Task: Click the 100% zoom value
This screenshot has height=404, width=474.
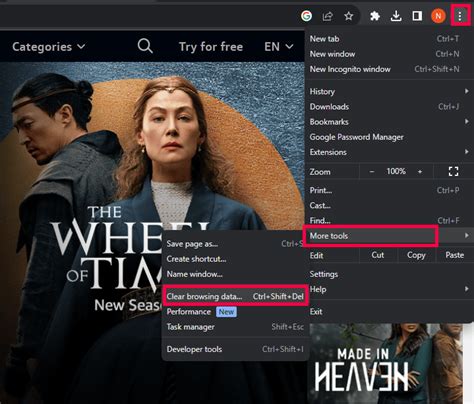Action: (x=396, y=171)
